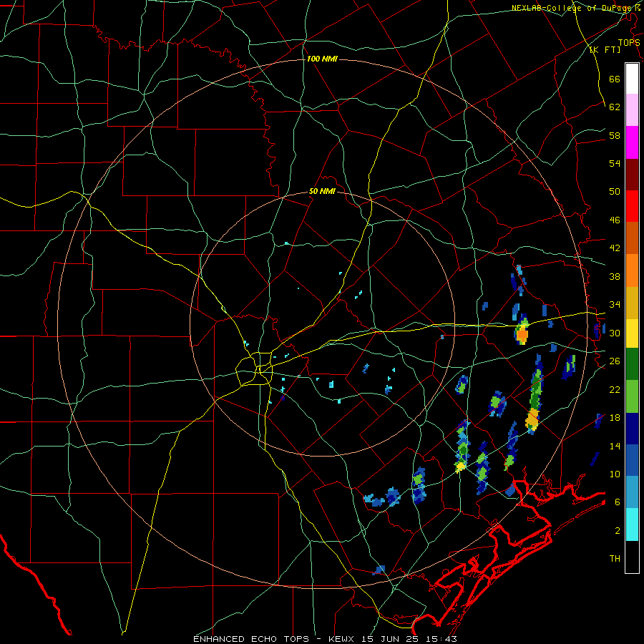The height and width of the screenshot is (644, 644).
Task: Select the light green legend swatch
Action: 632,396
